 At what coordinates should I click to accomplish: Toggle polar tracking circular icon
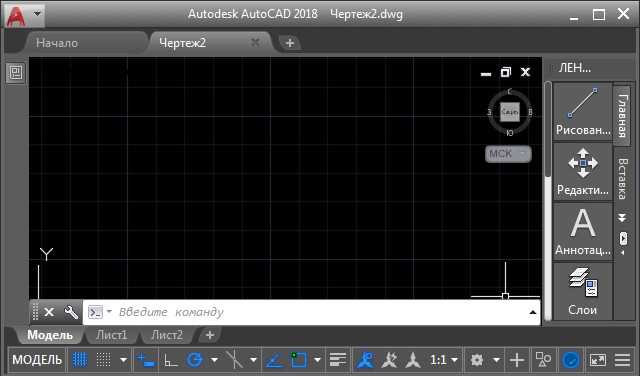[x=194, y=360]
